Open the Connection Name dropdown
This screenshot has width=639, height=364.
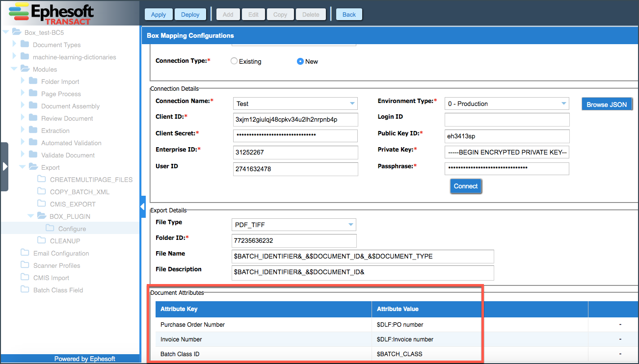pos(352,104)
